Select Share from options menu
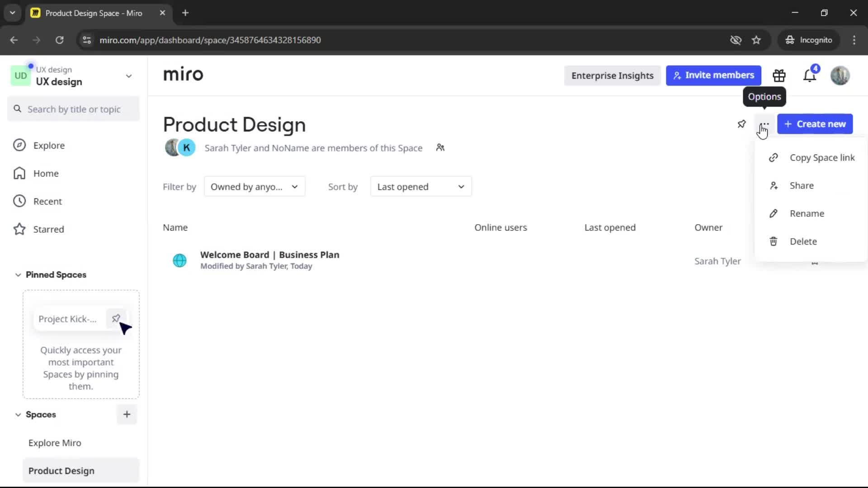This screenshot has height=488, width=868. 811,186
